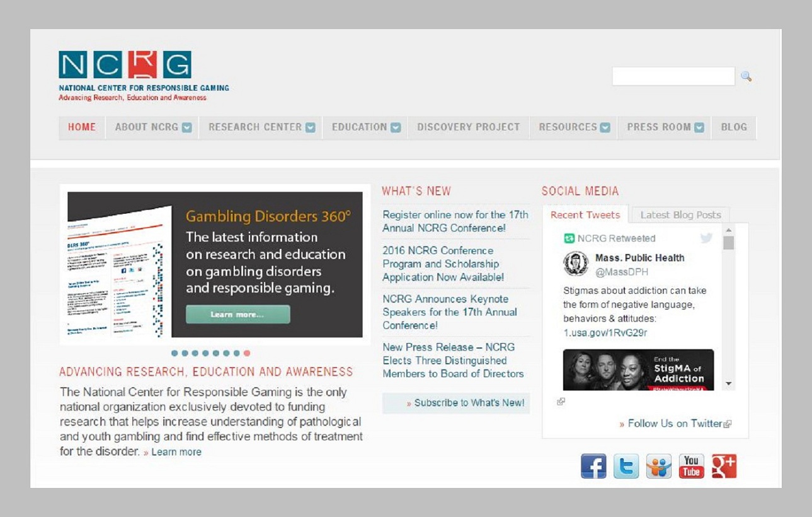The height and width of the screenshot is (517, 812).
Task: Select the first carousel slide dot
Action: tap(174, 353)
